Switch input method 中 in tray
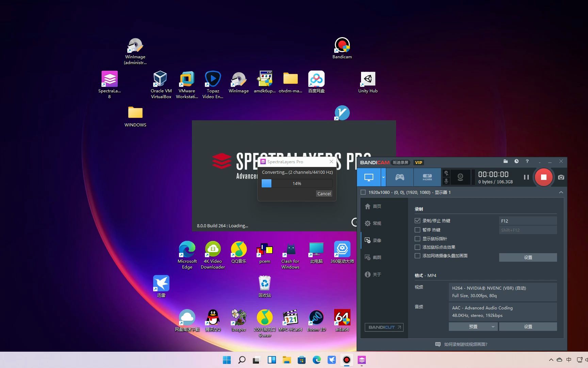The width and height of the screenshot is (588, 368). [x=569, y=360]
